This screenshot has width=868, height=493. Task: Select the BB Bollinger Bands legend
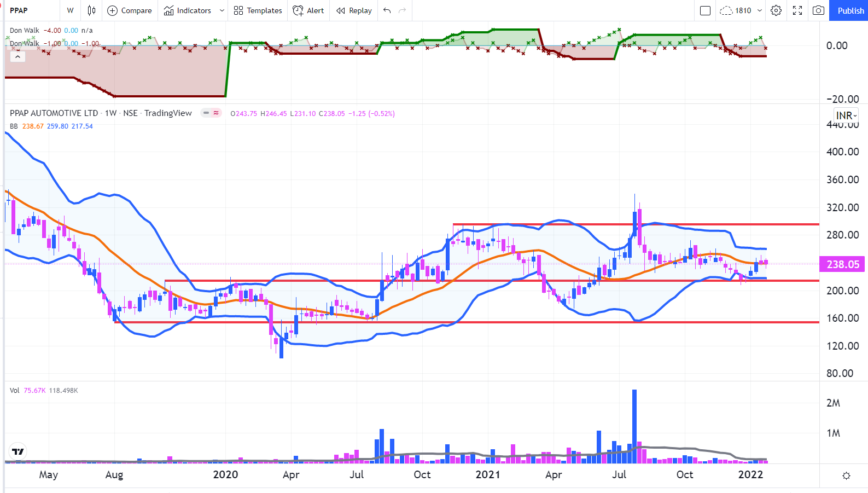[14, 126]
